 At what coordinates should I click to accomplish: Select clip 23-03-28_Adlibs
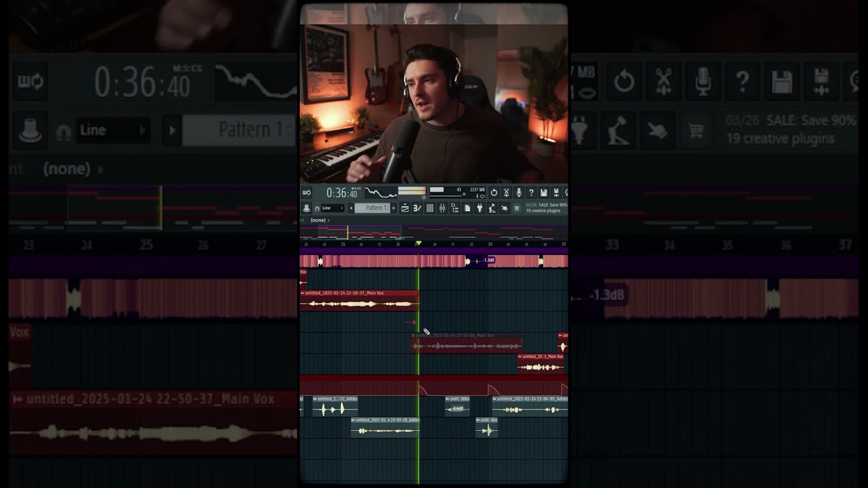(385, 427)
